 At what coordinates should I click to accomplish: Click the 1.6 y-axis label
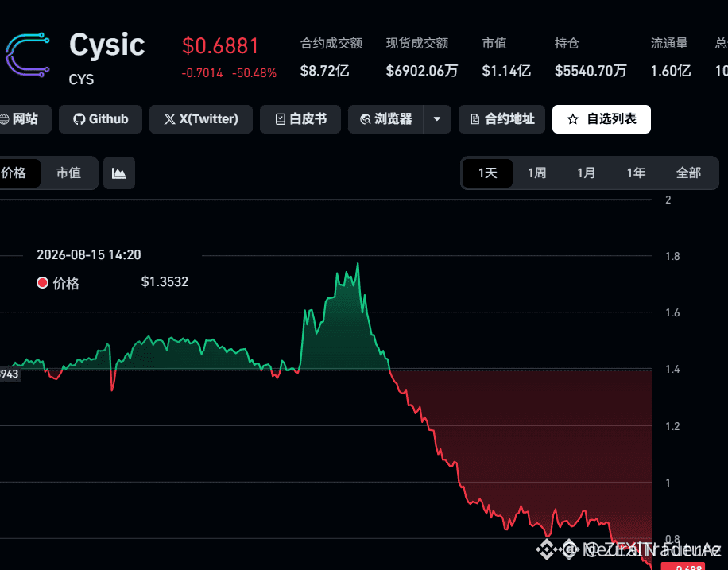(672, 313)
